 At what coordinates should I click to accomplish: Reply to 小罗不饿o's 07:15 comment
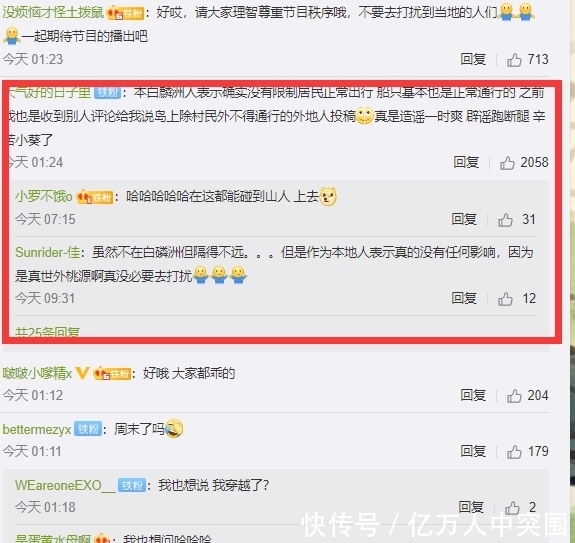[464, 220]
